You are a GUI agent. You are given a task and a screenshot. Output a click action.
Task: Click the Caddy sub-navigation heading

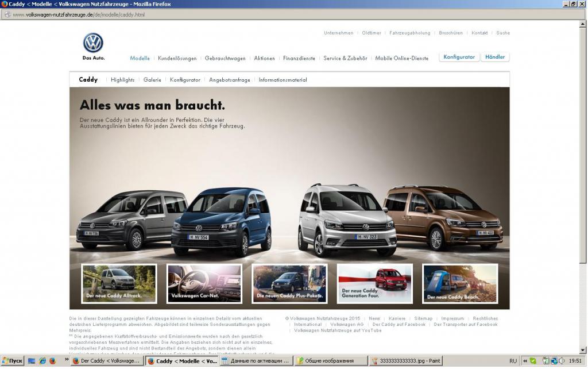pyautogui.click(x=88, y=79)
